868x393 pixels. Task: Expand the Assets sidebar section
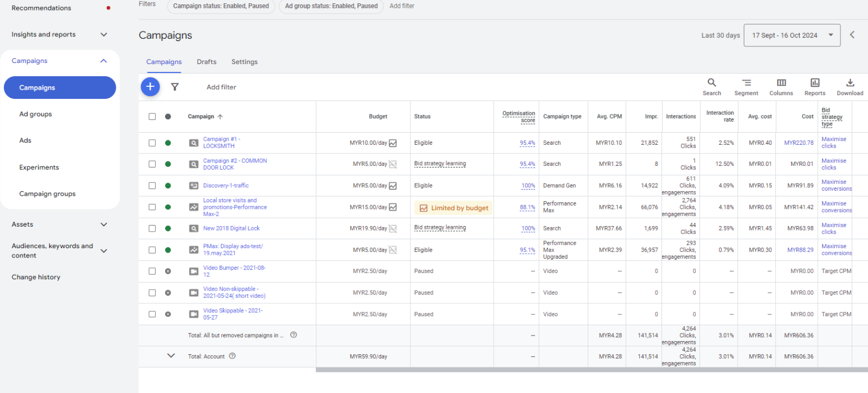(103, 224)
